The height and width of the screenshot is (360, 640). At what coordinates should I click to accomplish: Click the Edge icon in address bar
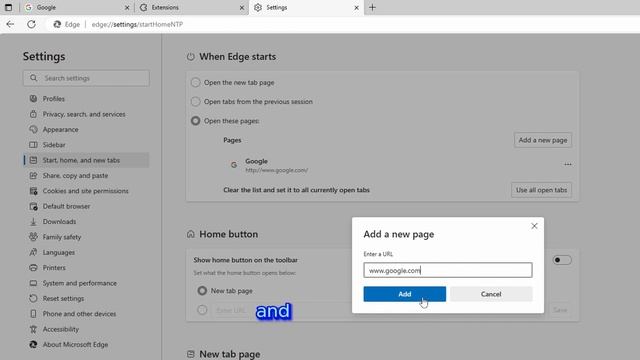tap(57, 24)
